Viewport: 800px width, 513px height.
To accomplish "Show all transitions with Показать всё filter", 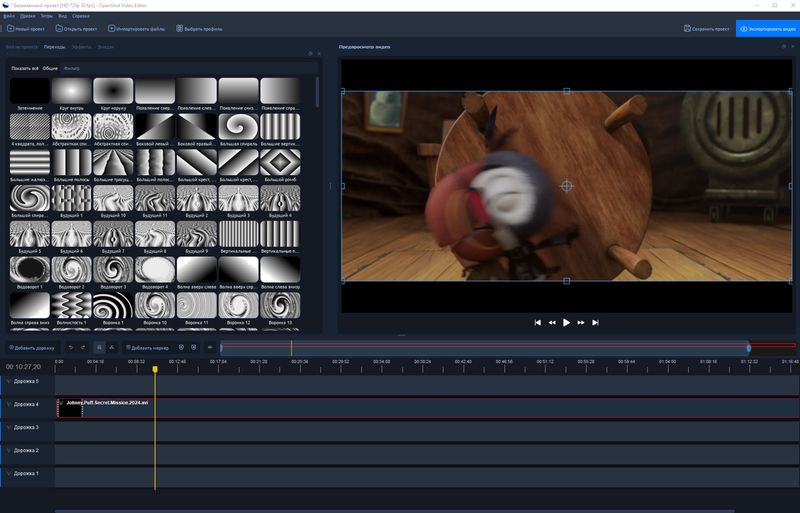I will 24,68.
